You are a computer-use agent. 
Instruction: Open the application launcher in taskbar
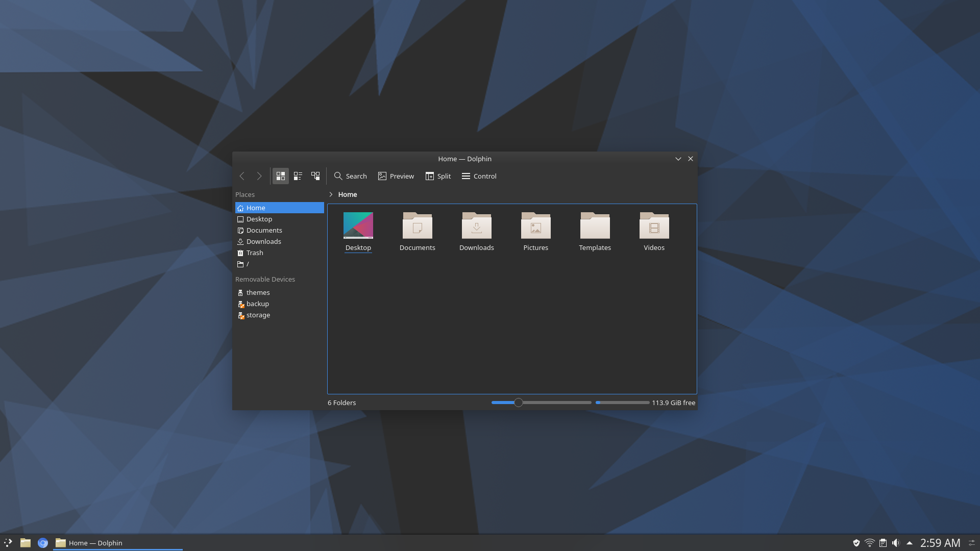(8, 543)
